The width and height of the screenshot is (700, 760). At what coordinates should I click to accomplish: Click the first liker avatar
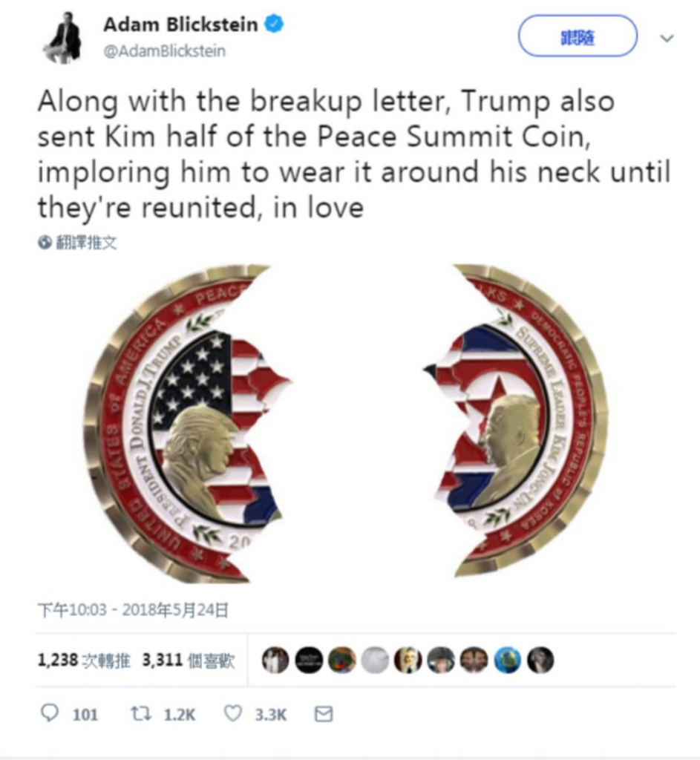275,660
